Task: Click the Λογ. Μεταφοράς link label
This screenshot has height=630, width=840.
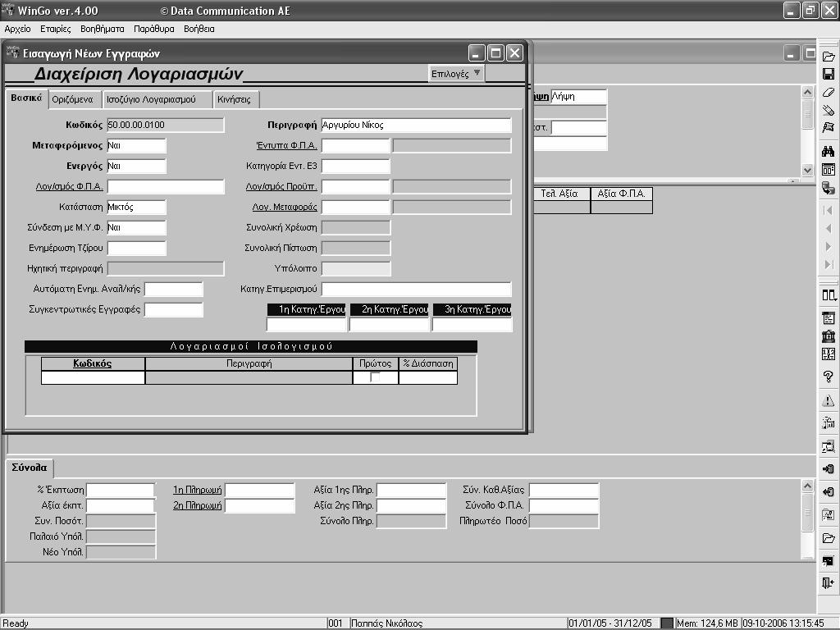Action: tap(285, 207)
